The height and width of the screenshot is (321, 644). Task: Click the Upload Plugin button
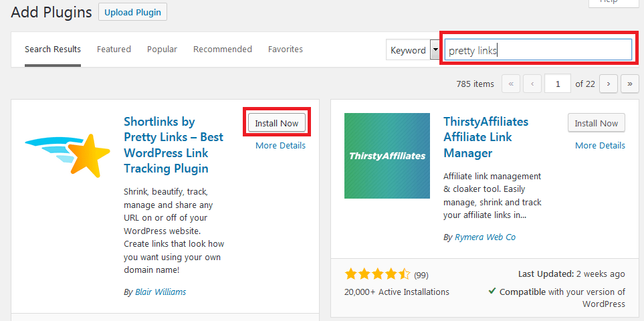132,12
